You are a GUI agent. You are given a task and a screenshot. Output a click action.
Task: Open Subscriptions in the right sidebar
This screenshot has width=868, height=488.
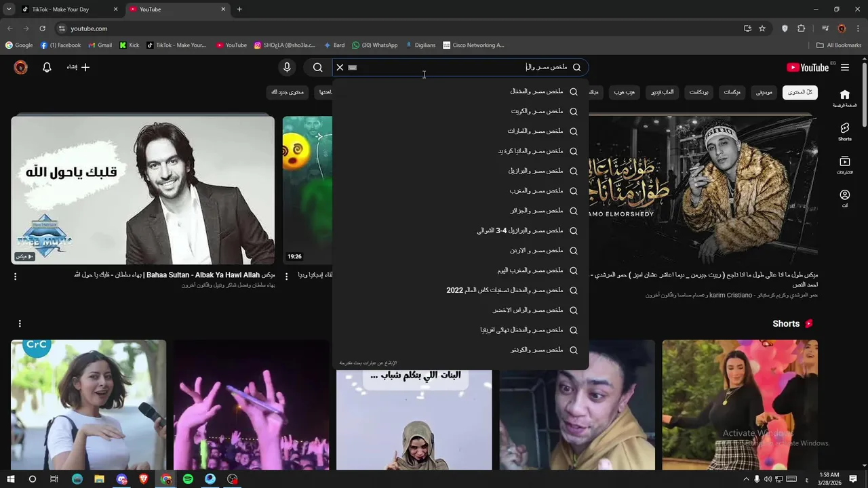click(844, 165)
